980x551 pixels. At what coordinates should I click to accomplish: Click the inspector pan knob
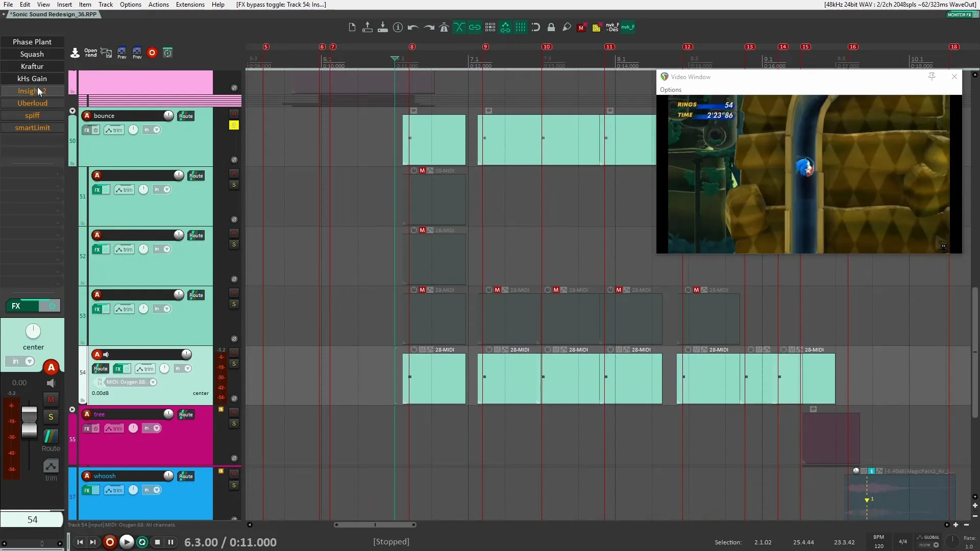33,331
